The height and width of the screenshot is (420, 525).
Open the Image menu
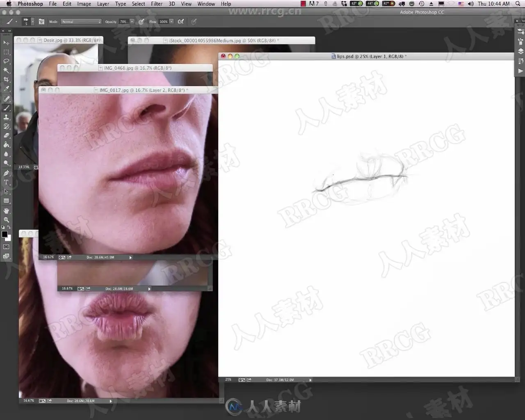click(x=84, y=4)
